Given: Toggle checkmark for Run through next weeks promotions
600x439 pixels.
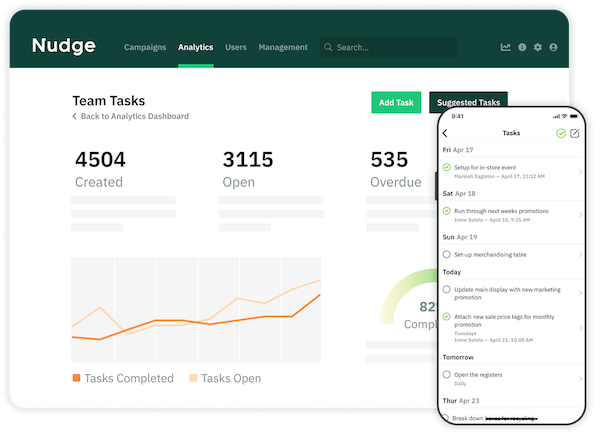Looking at the screenshot, I should (447, 211).
